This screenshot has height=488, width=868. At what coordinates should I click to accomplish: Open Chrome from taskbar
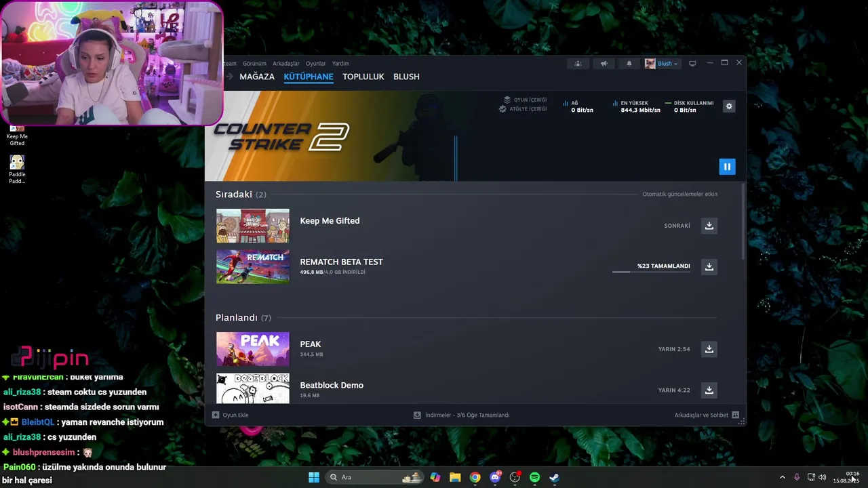tap(475, 477)
